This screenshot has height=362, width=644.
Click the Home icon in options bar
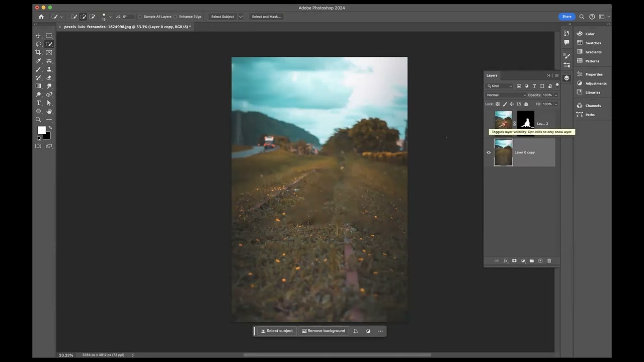click(41, 17)
